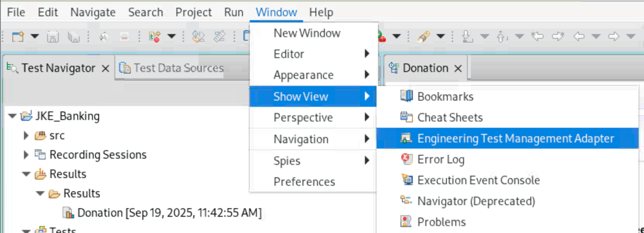Open the dropdown beside the highlighter icon
Screen dimensions: 644x233
point(440,37)
